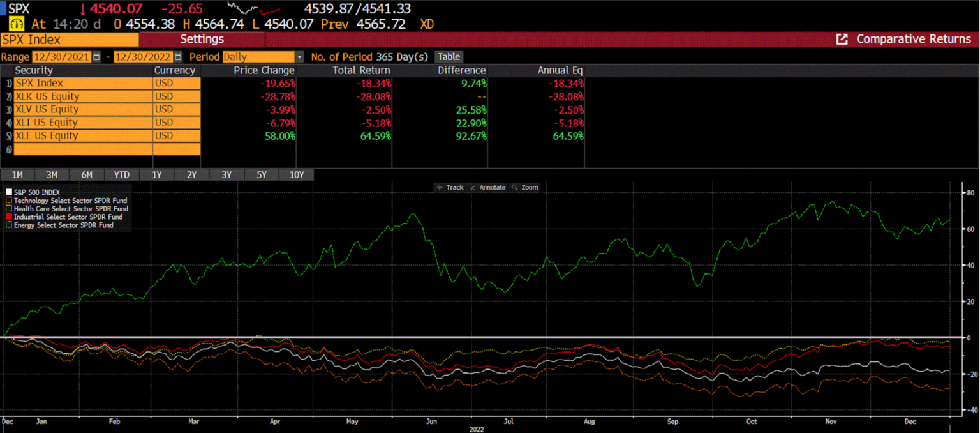Viewport: 980px width, 433px height.
Task: Click the Table button
Action: point(449,57)
